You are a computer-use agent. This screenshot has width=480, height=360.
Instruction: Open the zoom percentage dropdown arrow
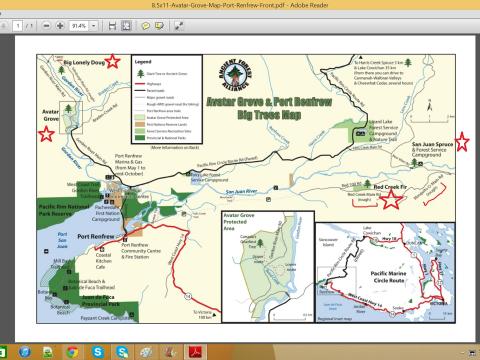tap(94, 26)
